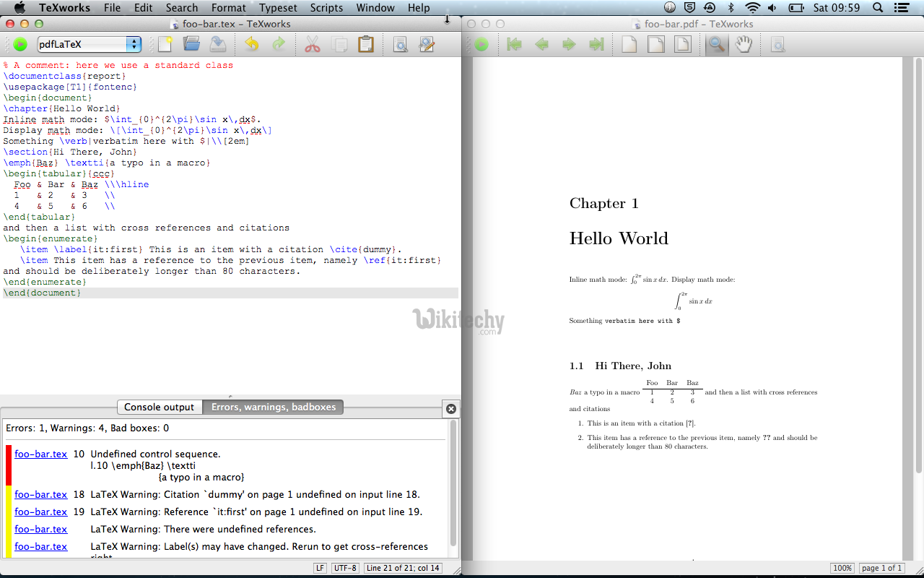Click the Open file folder icon
Image resolution: width=924 pixels, height=578 pixels.
[x=191, y=45]
